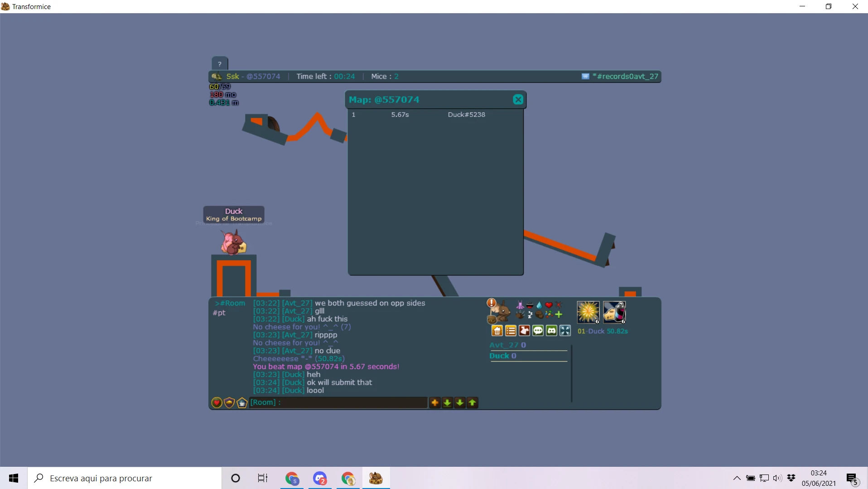Click the Duck mouse character on platform
Screen dimensions: 868x489
tap(233, 242)
